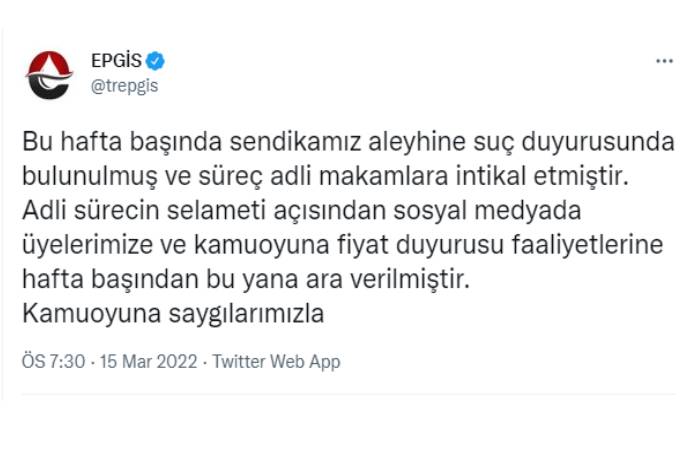Open the three-dot more options menu
Image resolution: width=690 pixels, height=450 pixels.
click(664, 61)
